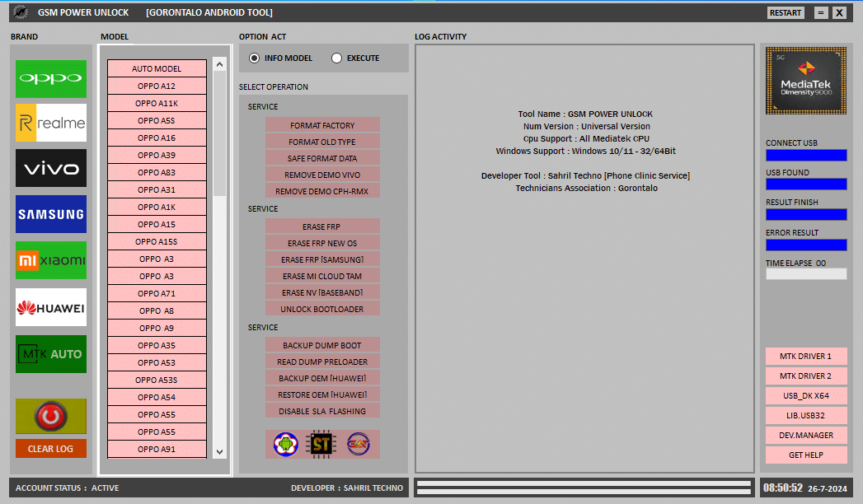Image resolution: width=863 pixels, height=504 pixels.
Task: Click BACKUP OEM [HUAWEI]
Action: 322,378
